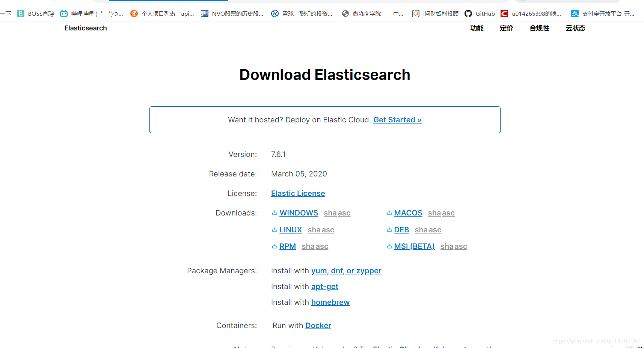Open the 定价 navigation menu

click(507, 28)
